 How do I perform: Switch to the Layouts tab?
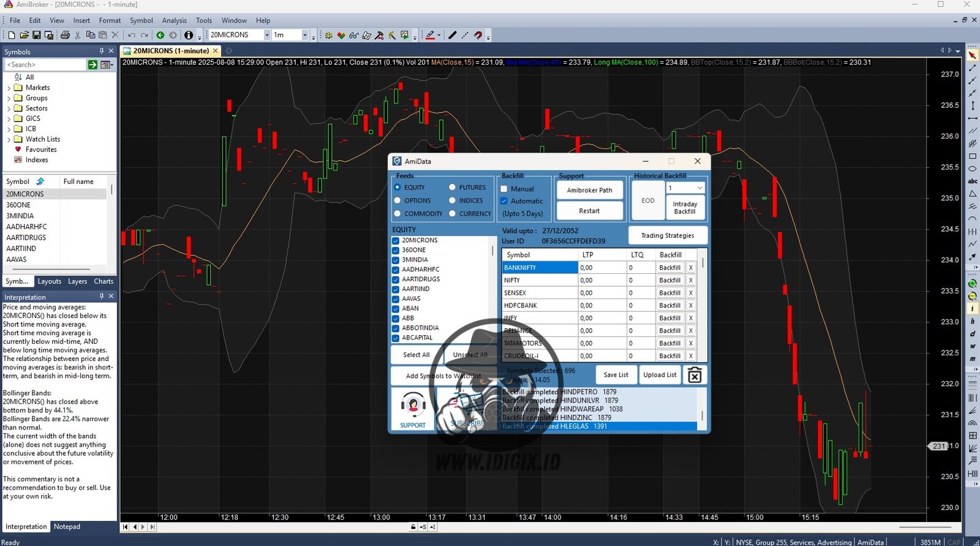click(49, 281)
